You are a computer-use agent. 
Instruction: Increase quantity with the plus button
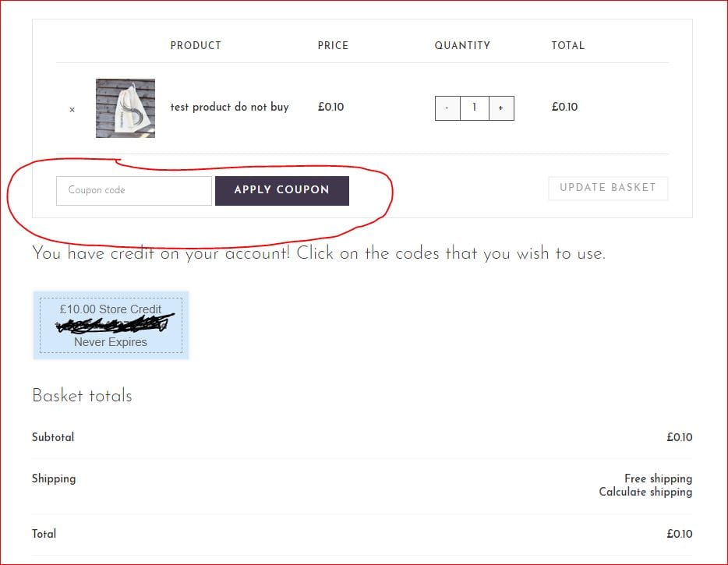click(x=501, y=108)
